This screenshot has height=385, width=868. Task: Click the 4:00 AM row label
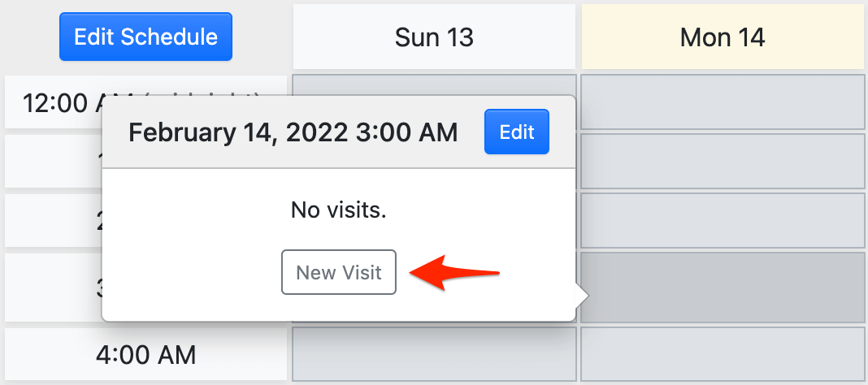[x=146, y=354]
